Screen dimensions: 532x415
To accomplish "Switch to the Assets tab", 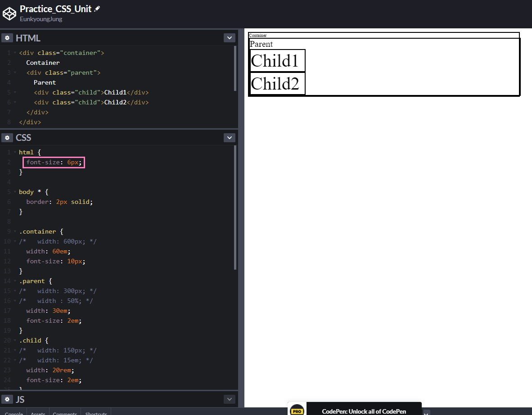I will point(38,413).
